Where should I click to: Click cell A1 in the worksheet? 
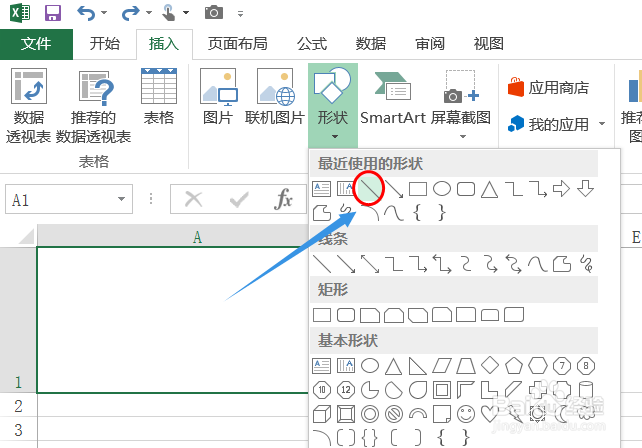point(173,320)
